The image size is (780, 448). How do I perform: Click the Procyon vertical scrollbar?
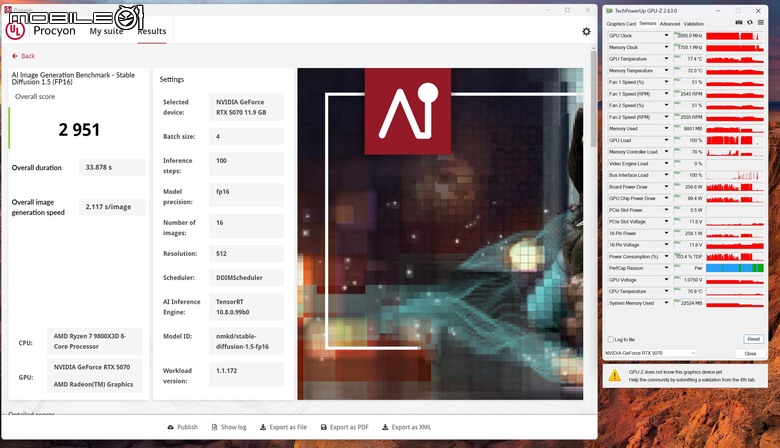[593, 97]
